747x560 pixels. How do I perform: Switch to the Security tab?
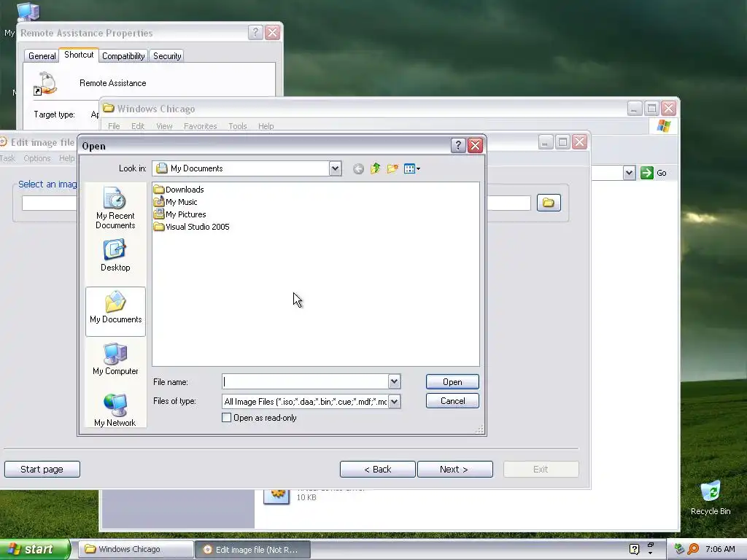point(167,55)
